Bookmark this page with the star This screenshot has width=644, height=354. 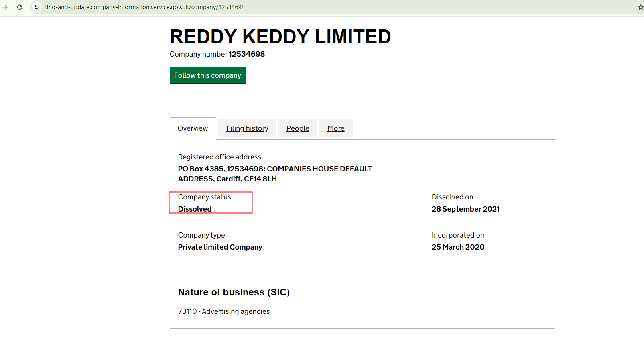coord(640,7)
